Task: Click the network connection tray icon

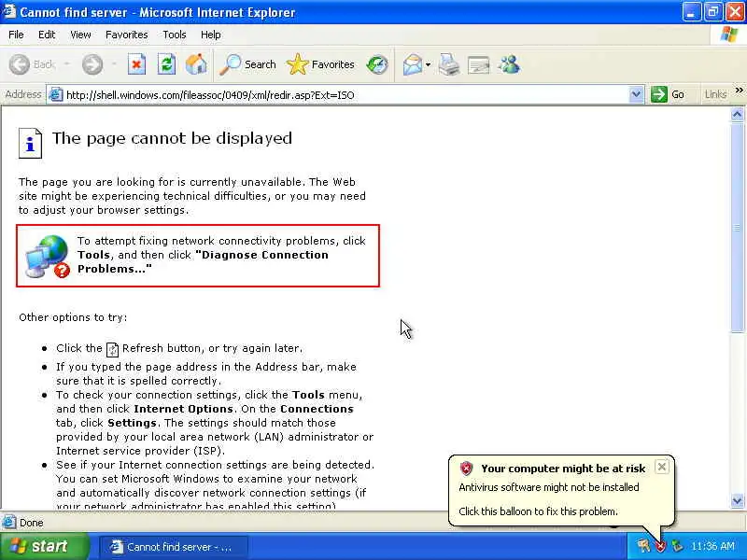Action: [677, 546]
